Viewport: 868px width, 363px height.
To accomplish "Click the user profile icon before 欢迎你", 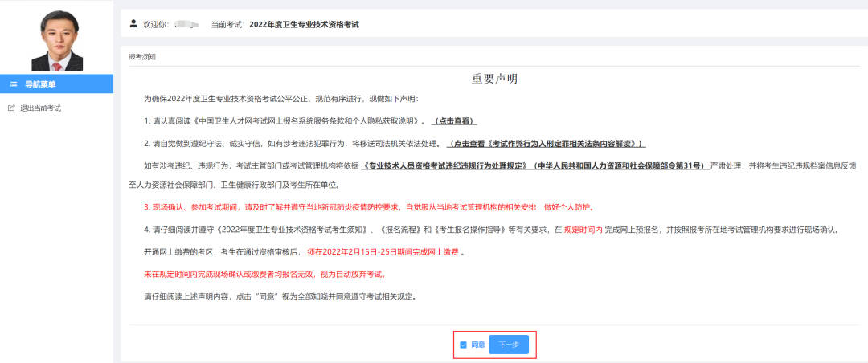I will click(133, 24).
